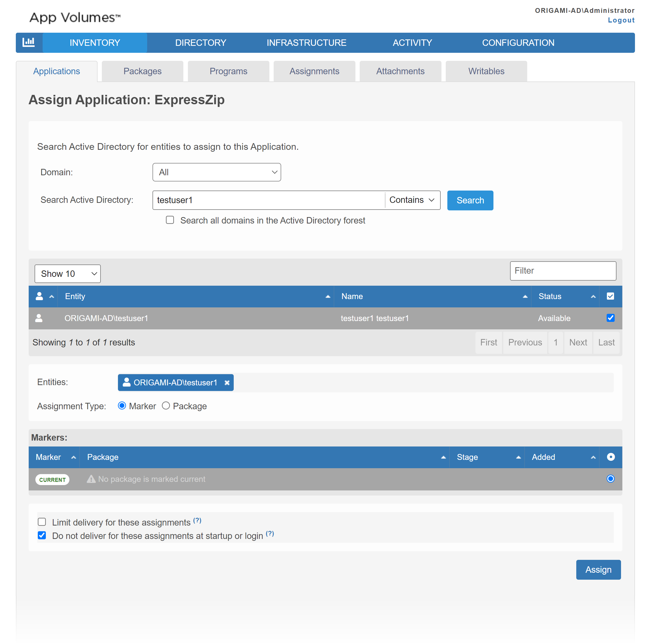Switch to the Writables tab
Image resolution: width=654 pixels, height=644 pixels.
pyautogui.click(x=486, y=71)
